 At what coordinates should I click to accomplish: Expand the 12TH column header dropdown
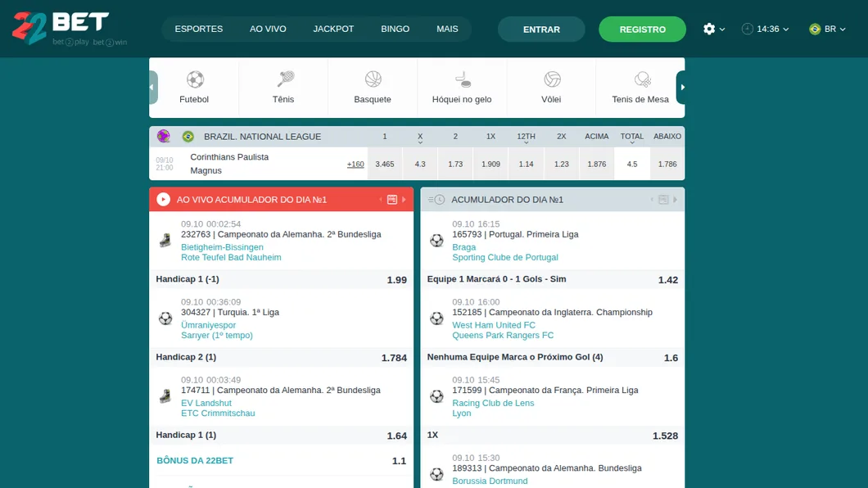(526, 138)
